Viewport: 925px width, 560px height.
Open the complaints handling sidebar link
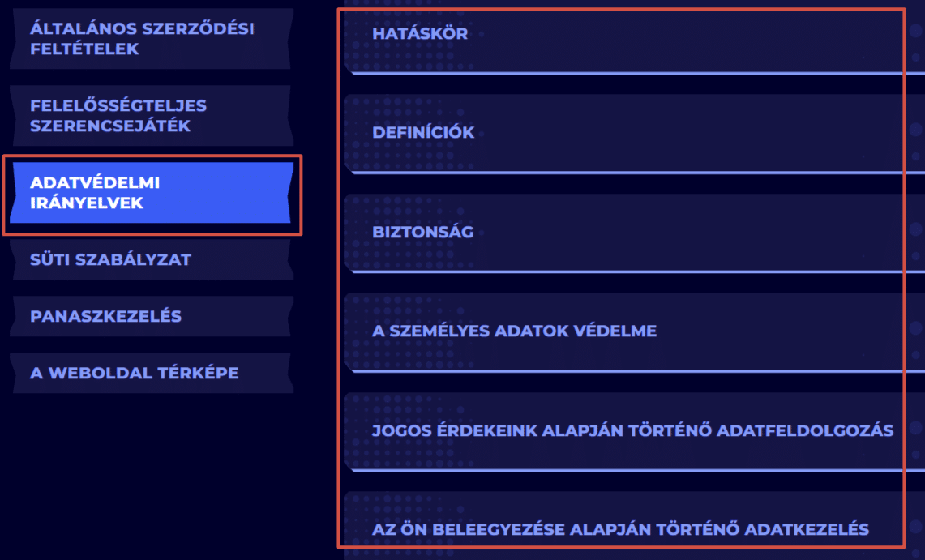click(106, 317)
